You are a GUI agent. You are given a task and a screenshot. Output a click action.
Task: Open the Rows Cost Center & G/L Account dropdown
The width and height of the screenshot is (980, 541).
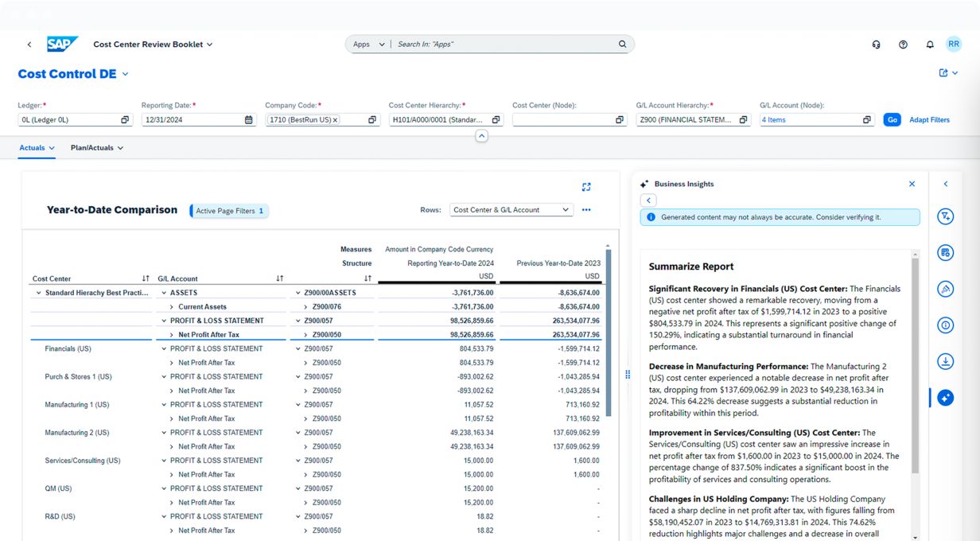pos(511,210)
